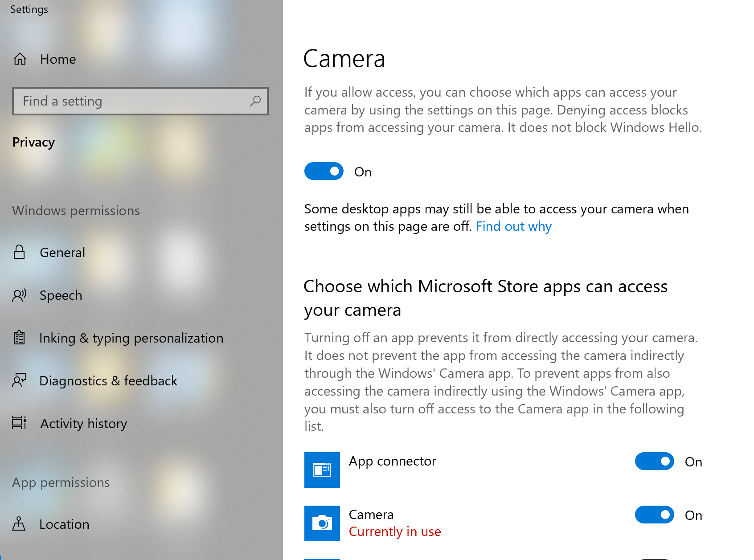Click the Inking clipboard icon
This screenshot has height=560, width=754.
click(19, 338)
